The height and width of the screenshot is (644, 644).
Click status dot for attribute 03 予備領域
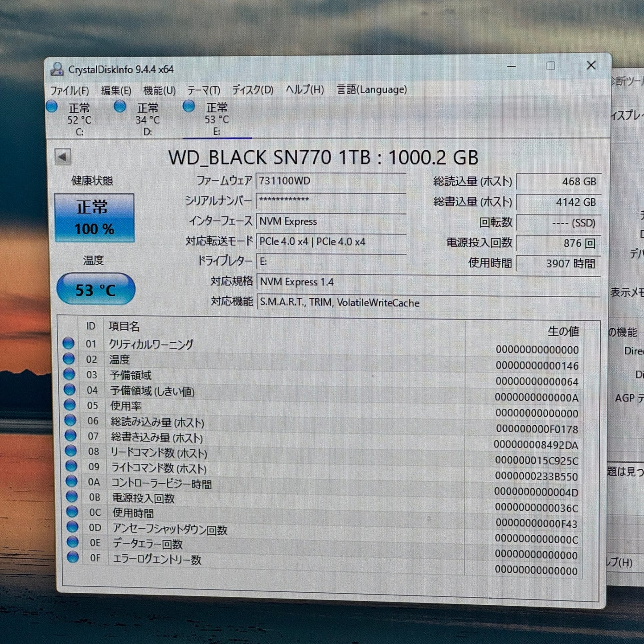tap(69, 374)
